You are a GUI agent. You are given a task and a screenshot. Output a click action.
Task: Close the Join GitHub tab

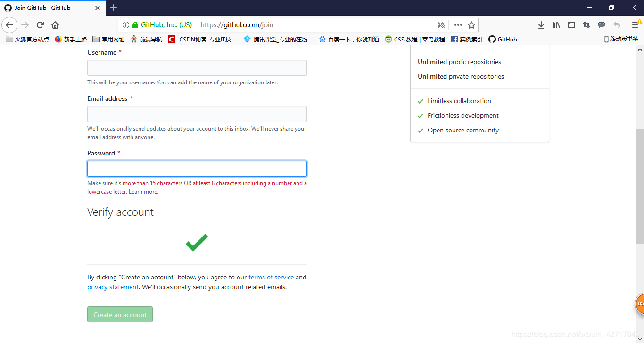click(98, 8)
